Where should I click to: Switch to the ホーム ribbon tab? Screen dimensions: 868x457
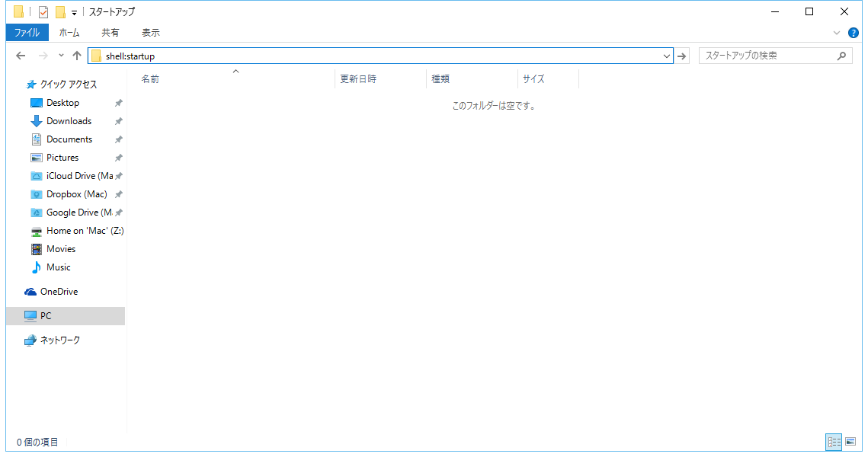coord(69,33)
